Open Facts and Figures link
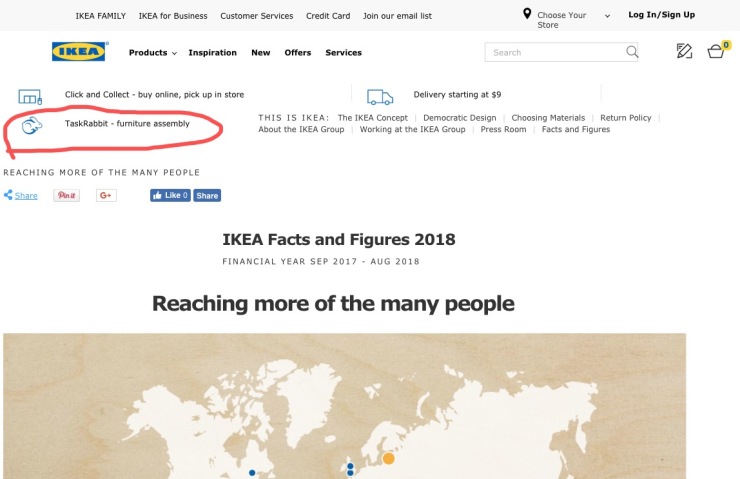The height and width of the screenshot is (479, 740). click(x=576, y=129)
